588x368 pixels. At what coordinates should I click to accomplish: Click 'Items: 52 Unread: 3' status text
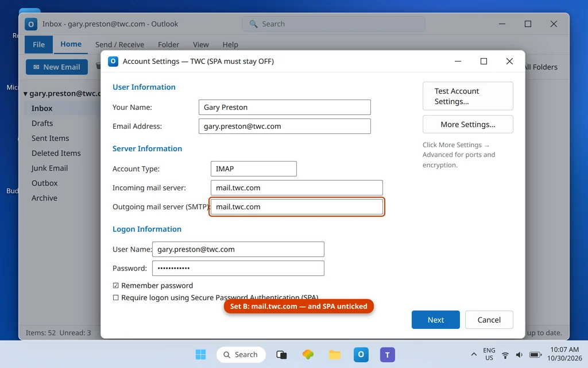pos(58,333)
